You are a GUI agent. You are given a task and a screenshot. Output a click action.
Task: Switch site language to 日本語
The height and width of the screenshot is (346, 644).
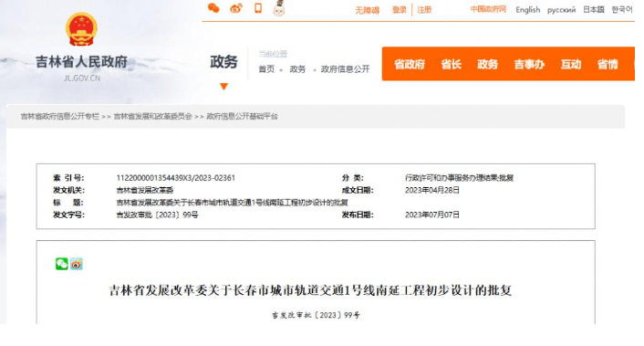pyautogui.click(x=594, y=9)
